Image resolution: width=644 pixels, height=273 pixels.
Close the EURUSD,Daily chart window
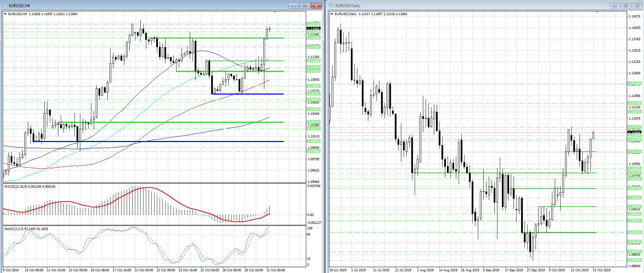(x=637, y=6)
